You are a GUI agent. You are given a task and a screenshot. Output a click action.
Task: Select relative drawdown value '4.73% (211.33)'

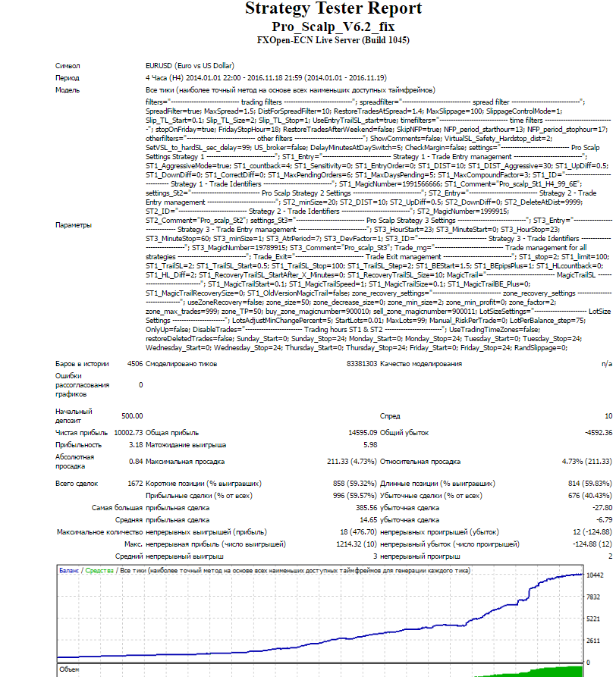click(x=587, y=462)
